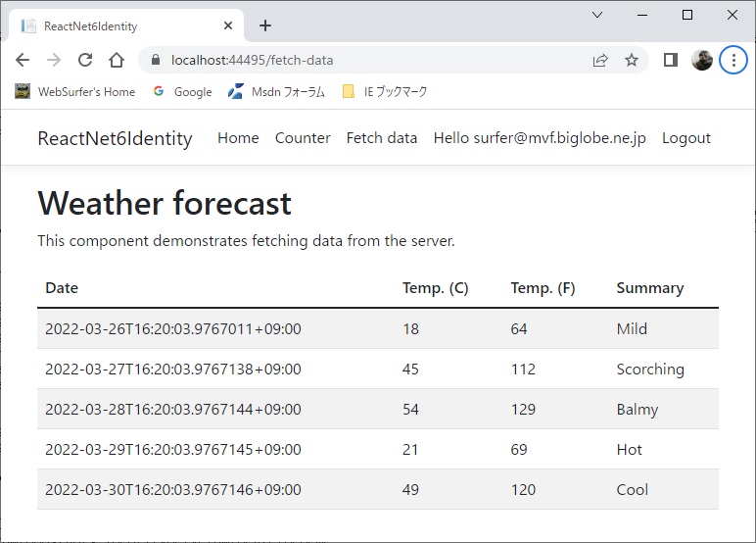Click the Temp. (F) column header
756x543 pixels.
click(543, 287)
